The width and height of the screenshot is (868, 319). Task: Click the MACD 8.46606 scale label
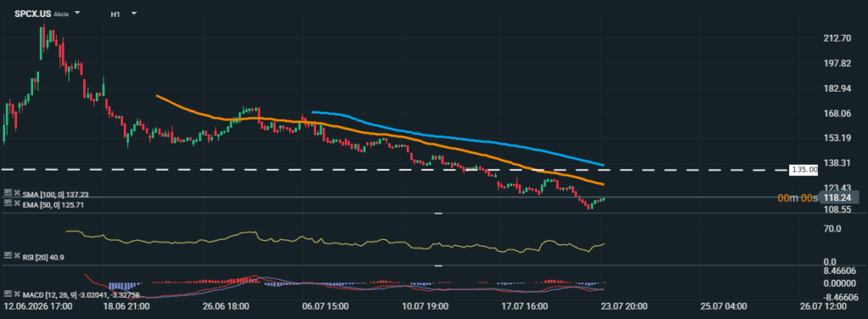(x=841, y=271)
